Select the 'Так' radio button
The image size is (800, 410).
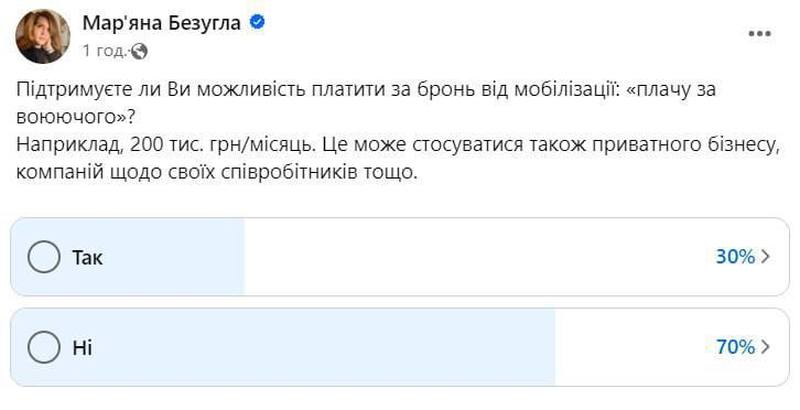point(44,257)
